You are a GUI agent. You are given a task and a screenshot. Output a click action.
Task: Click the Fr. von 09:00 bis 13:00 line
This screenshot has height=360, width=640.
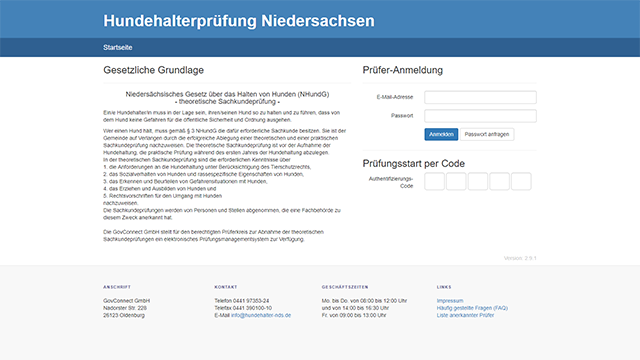[x=354, y=315]
